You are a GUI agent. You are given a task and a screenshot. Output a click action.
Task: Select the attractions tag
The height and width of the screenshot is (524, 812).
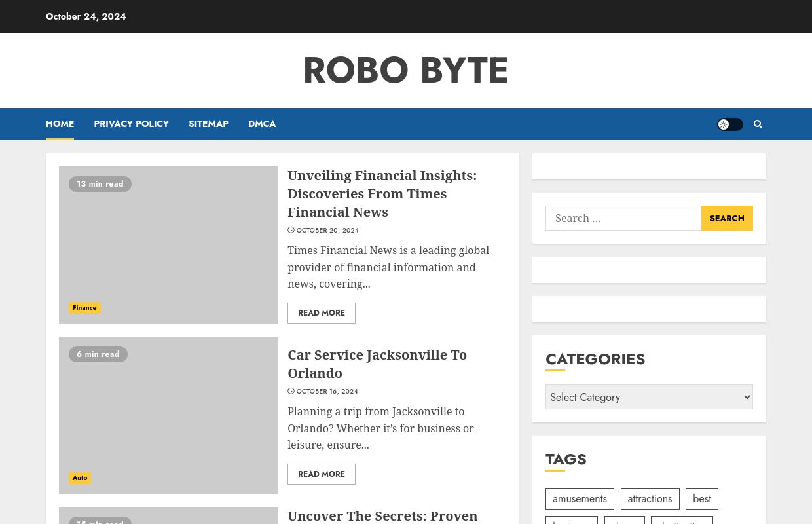pyautogui.click(x=650, y=499)
